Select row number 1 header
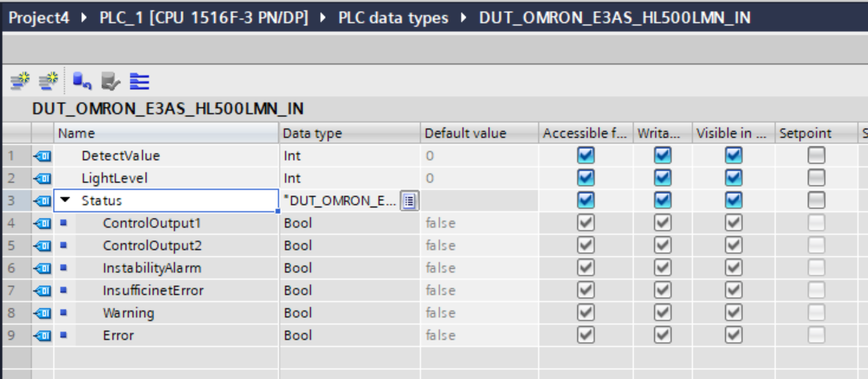The image size is (868, 379). pyautogui.click(x=16, y=156)
